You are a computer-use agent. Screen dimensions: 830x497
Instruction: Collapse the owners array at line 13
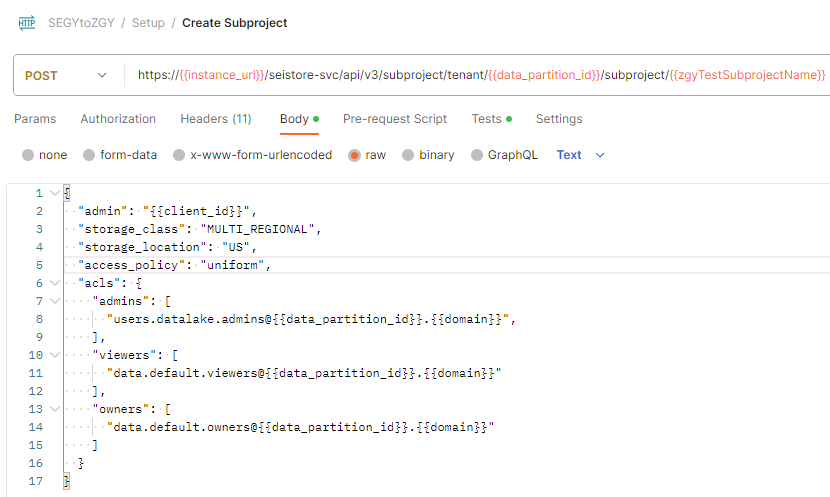55,409
